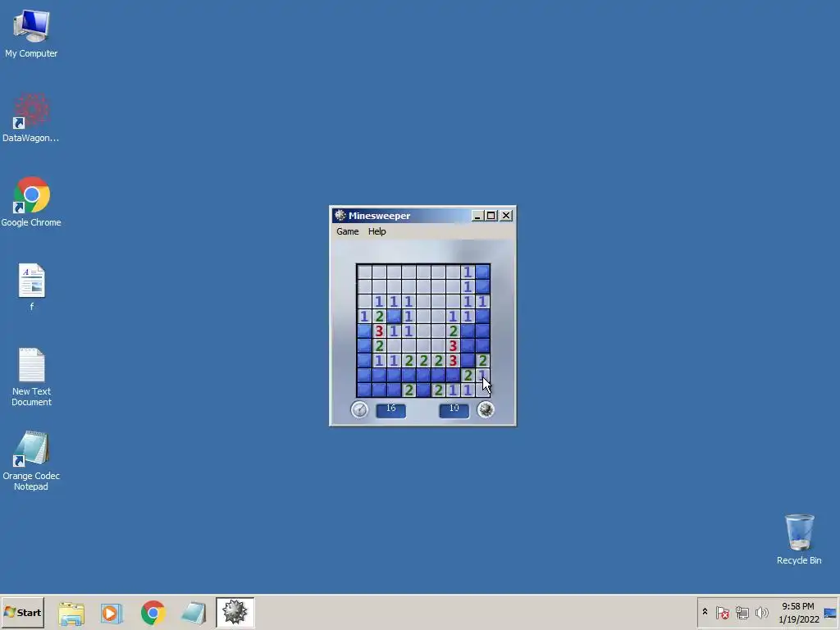Click the network tray icon
This screenshot has height=630, width=840.
point(742,612)
